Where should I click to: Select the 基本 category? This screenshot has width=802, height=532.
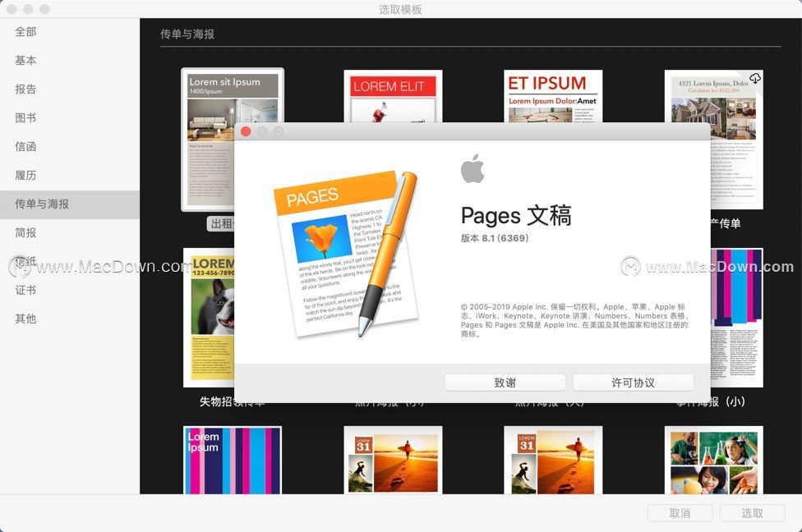point(25,60)
